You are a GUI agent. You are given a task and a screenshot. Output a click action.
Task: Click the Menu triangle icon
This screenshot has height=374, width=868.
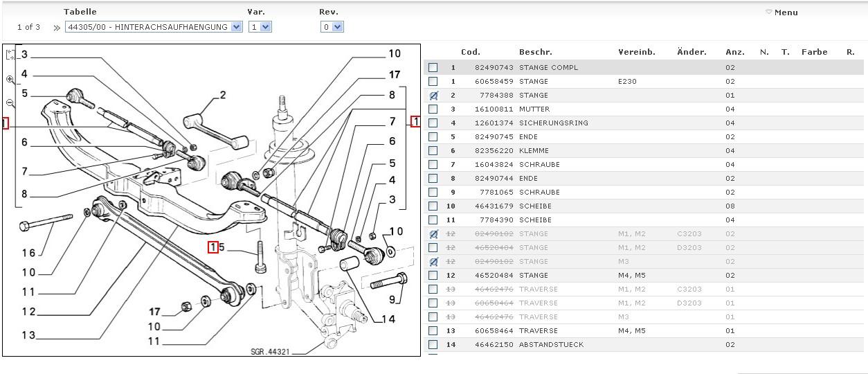[768, 12]
